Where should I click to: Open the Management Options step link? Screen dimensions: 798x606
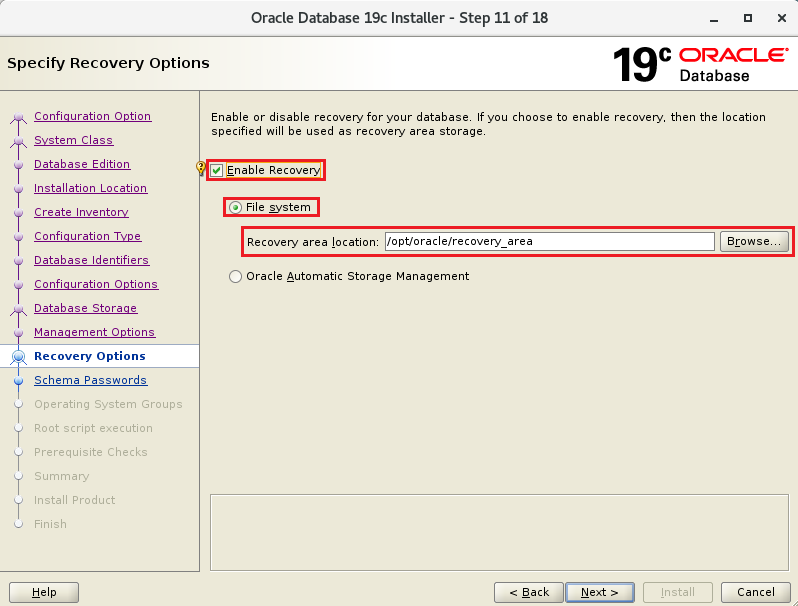(x=95, y=332)
